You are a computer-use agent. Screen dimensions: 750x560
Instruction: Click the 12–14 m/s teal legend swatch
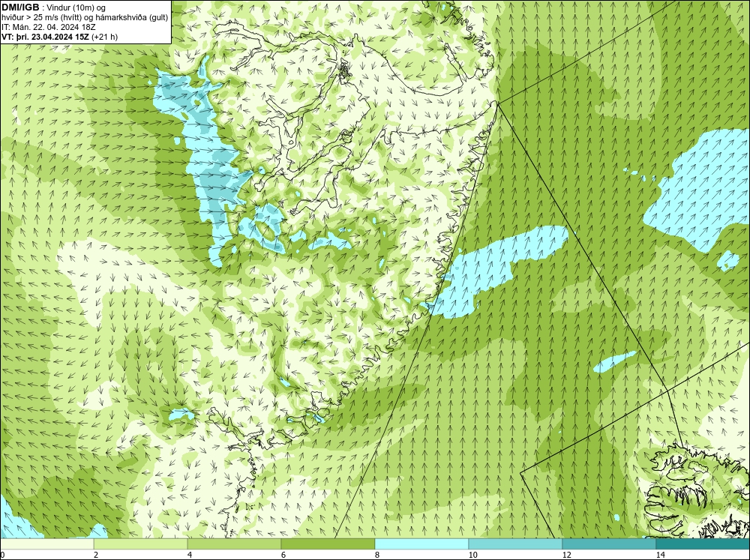[609, 544]
